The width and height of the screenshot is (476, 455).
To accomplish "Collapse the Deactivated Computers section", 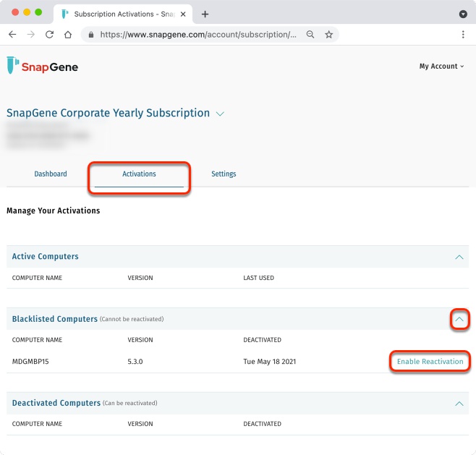I will (x=459, y=404).
